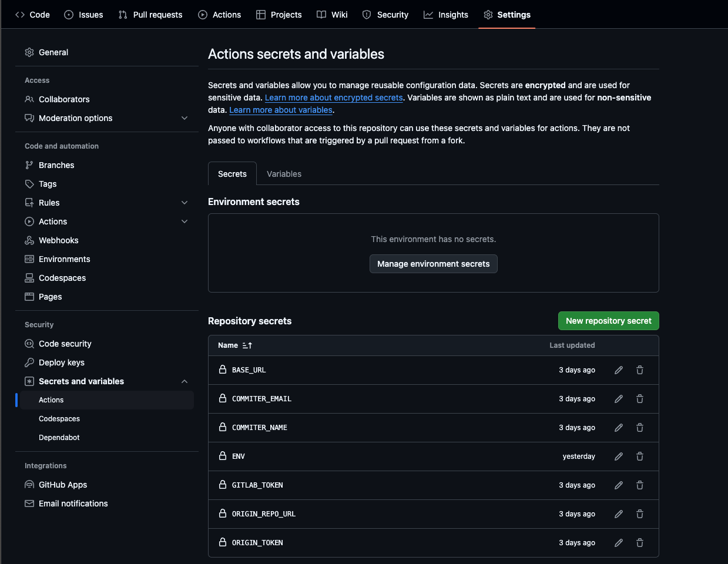View the Insights tab
This screenshot has height=564, width=728.
[446, 15]
